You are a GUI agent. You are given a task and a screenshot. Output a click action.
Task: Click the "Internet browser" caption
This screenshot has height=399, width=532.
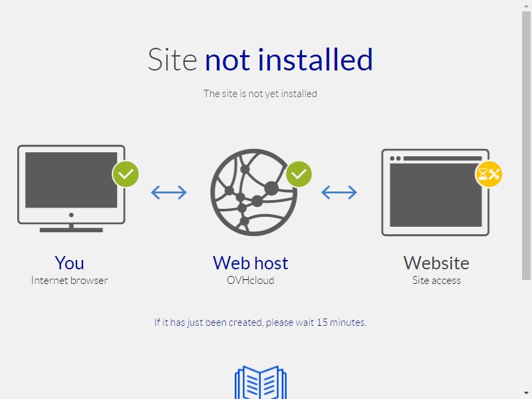point(70,280)
